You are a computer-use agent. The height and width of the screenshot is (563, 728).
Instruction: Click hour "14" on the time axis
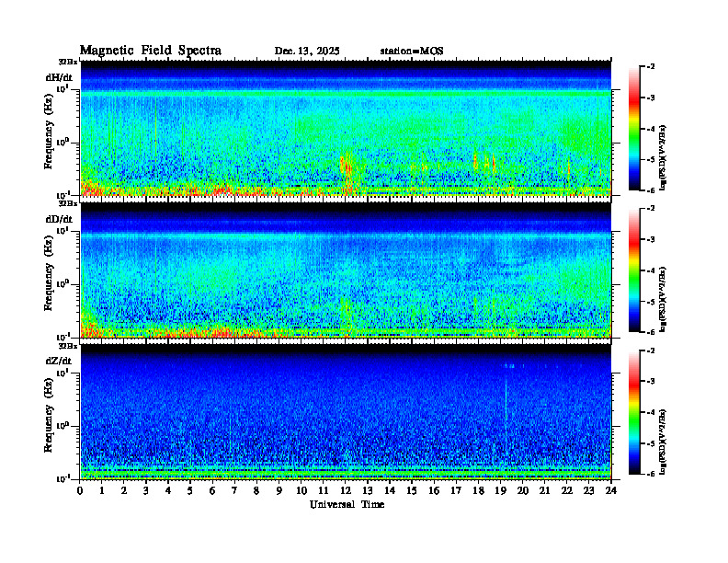click(x=390, y=490)
